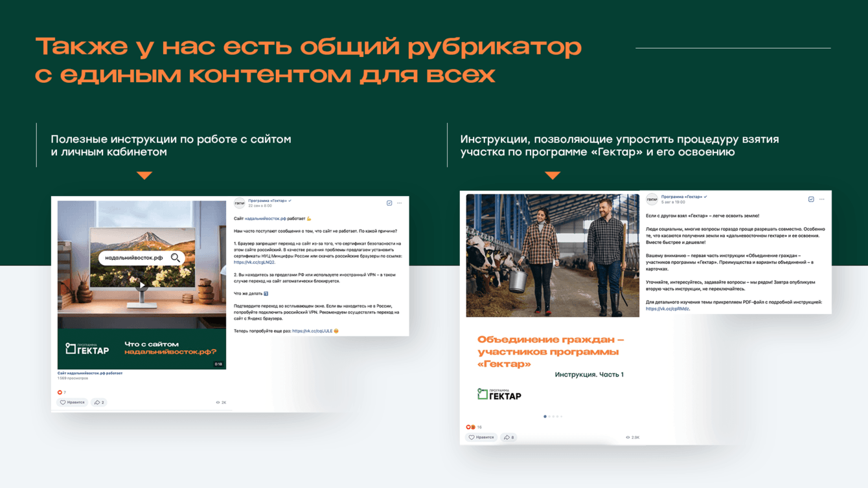This screenshot has height=488, width=868.
Task: Click the verified checkmark on the 22 сен post
Action: coord(290,201)
